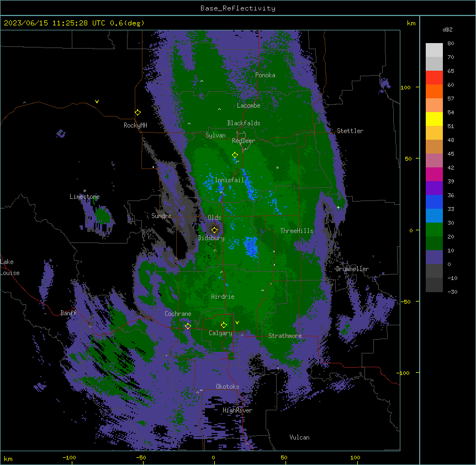Click the dark blue 33-36 dBZ legend swatch

pyautogui.click(x=434, y=202)
